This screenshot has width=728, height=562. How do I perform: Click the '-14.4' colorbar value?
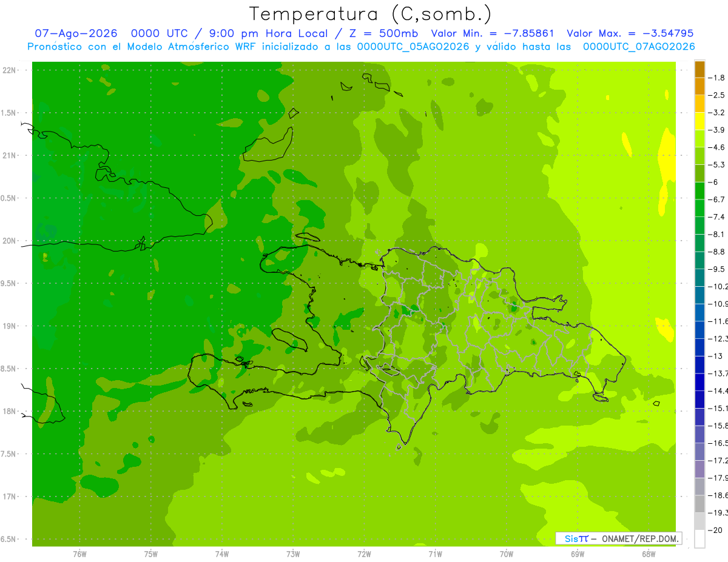coord(718,391)
